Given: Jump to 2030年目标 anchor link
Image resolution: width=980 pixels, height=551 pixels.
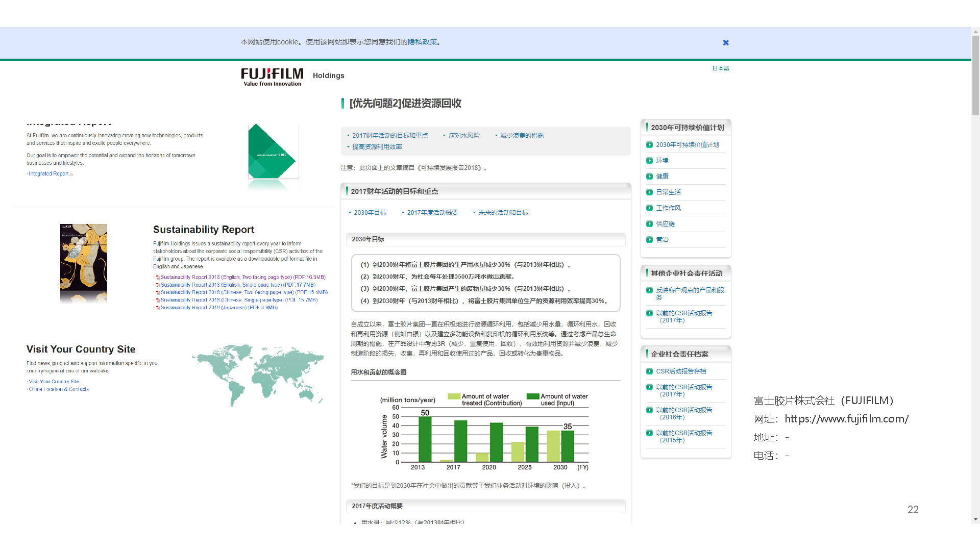Looking at the screenshot, I should pos(370,213).
